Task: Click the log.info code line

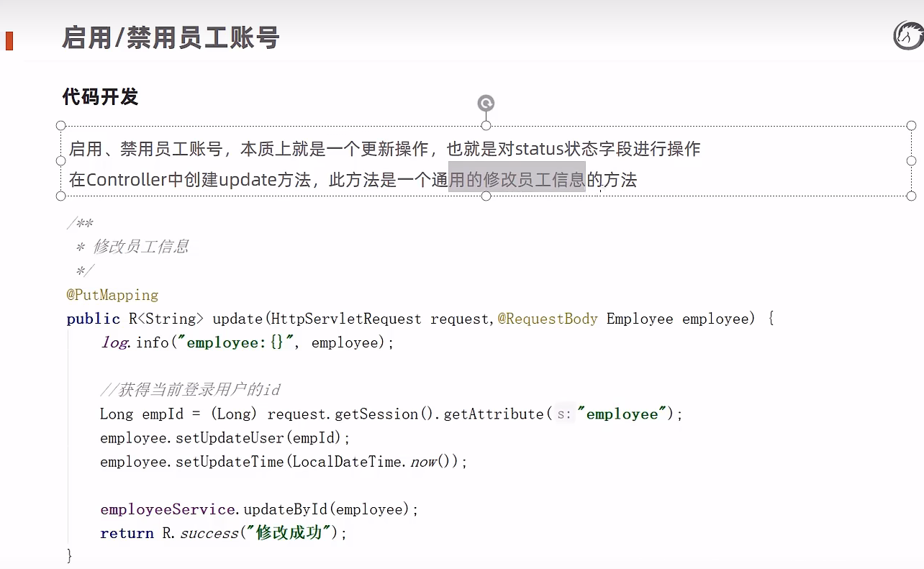Action: (248, 342)
